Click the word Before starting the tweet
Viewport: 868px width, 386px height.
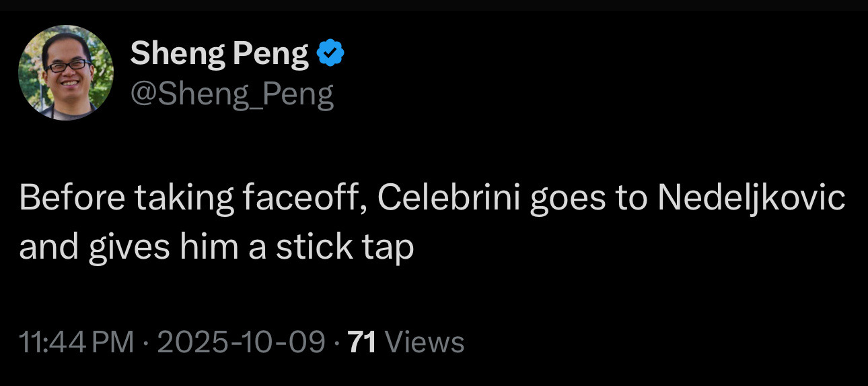(71, 199)
